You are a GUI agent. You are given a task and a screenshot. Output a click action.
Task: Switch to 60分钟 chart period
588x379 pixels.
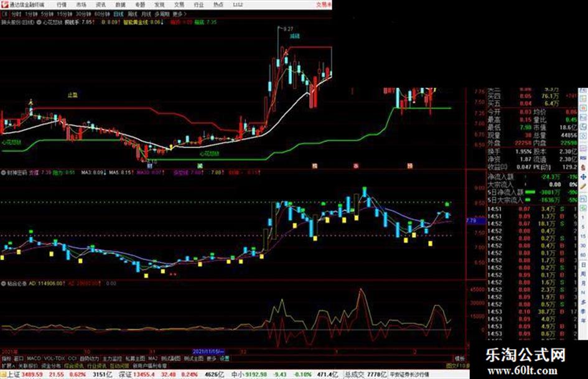[101, 14]
